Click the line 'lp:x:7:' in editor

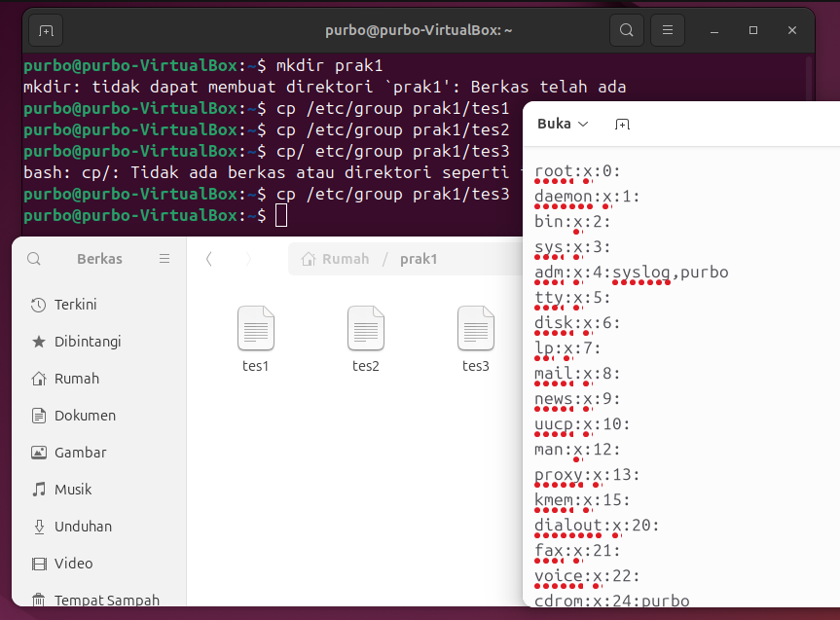coord(567,348)
